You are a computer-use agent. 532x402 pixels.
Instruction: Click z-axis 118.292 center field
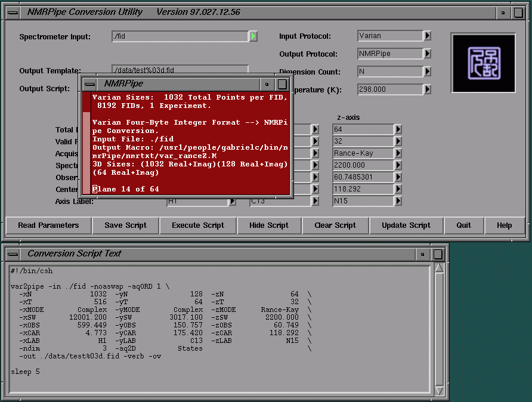363,189
